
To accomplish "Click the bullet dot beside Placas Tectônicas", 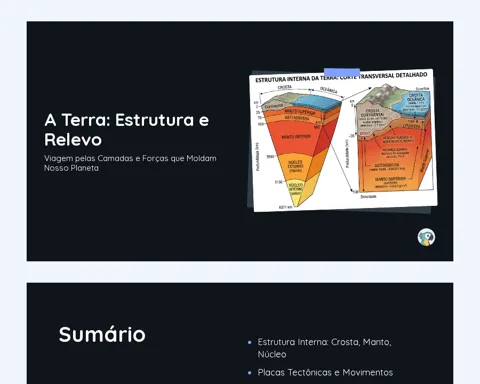I will click(x=250, y=373).
